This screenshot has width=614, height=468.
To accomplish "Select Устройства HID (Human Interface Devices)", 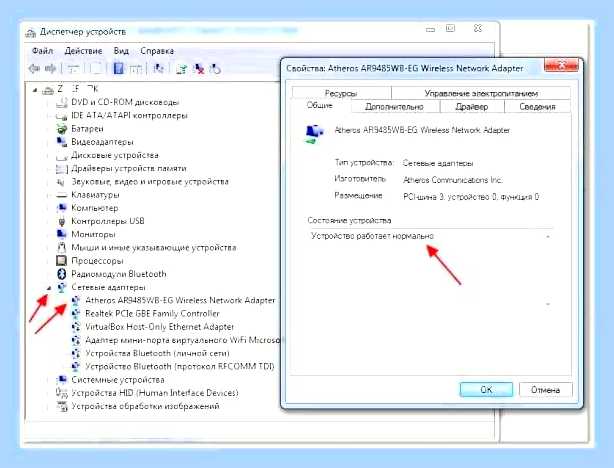I will click(155, 393).
